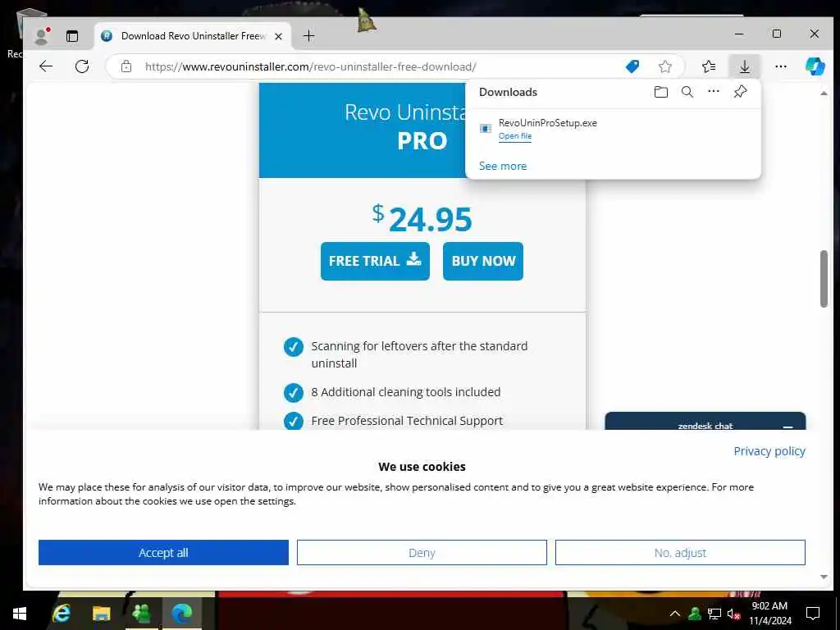Image resolution: width=840 pixels, height=630 pixels.
Task: Open the zendesk chat header
Action: pos(705,422)
